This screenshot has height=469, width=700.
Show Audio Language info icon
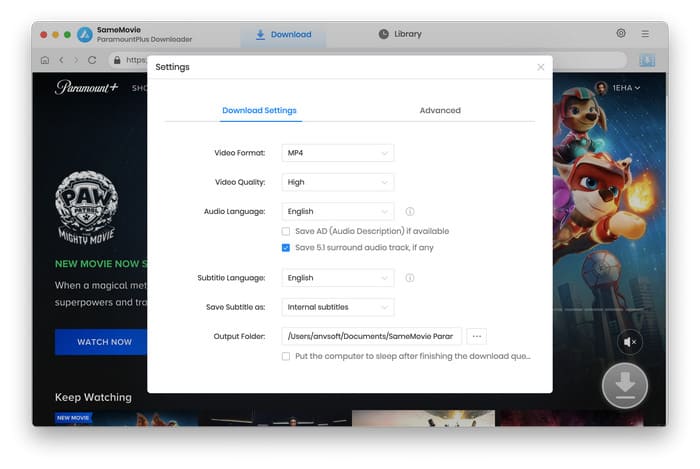(x=409, y=212)
